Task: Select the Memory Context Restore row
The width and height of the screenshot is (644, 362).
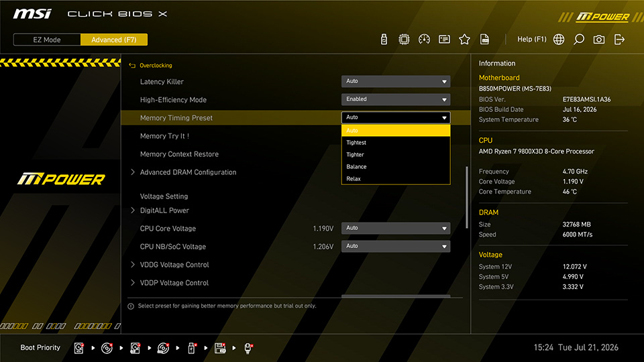Action: (179, 154)
